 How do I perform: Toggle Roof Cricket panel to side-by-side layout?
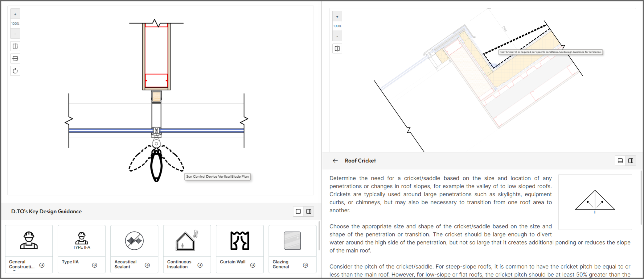[x=631, y=160]
